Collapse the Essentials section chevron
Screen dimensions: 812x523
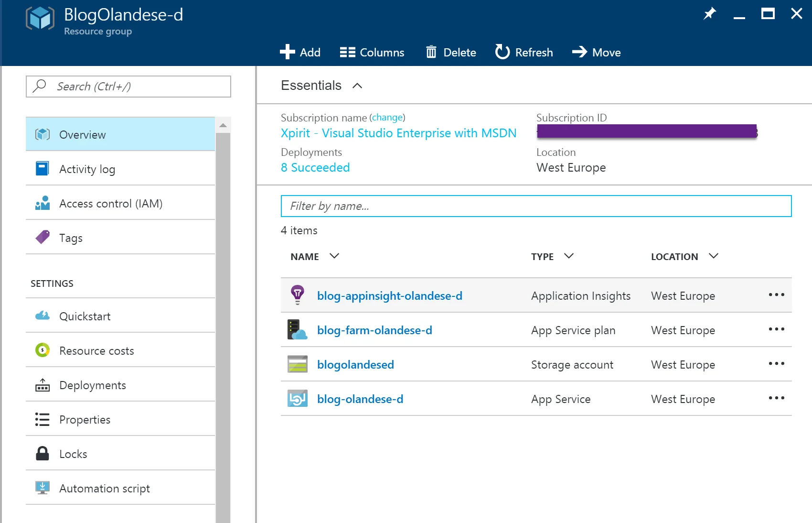pyautogui.click(x=357, y=86)
